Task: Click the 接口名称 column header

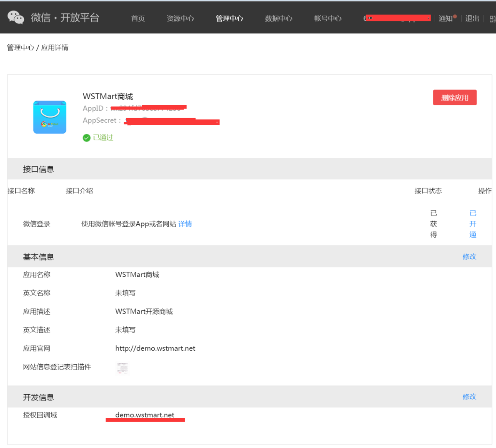Action: click(x=21, y=191)
